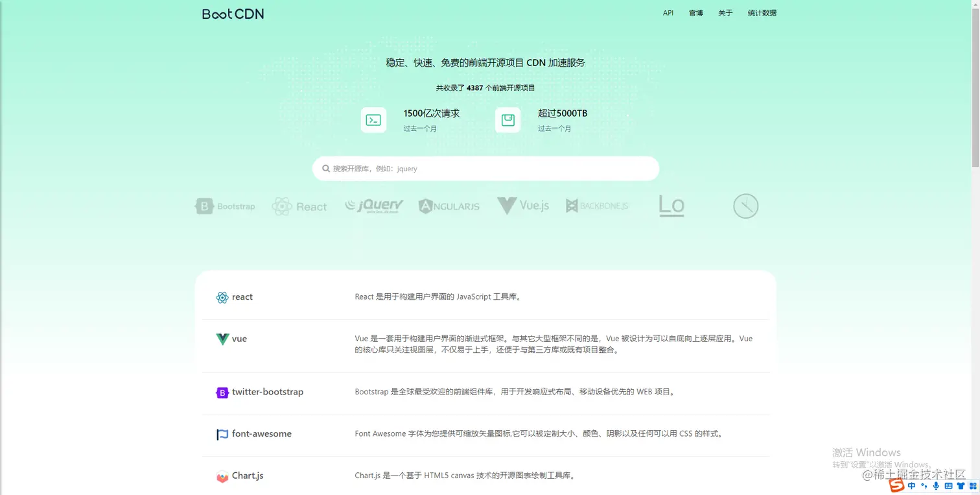The image size is (980, 495).
Task: Select the Backbone.js logo in carousel
Action: coord(597,206)
